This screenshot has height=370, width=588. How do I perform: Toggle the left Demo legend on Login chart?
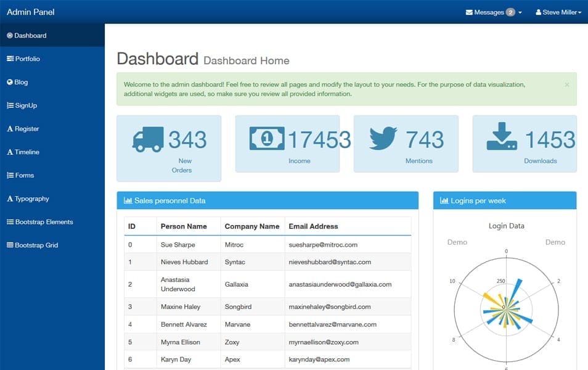click(x=457, y=242)
